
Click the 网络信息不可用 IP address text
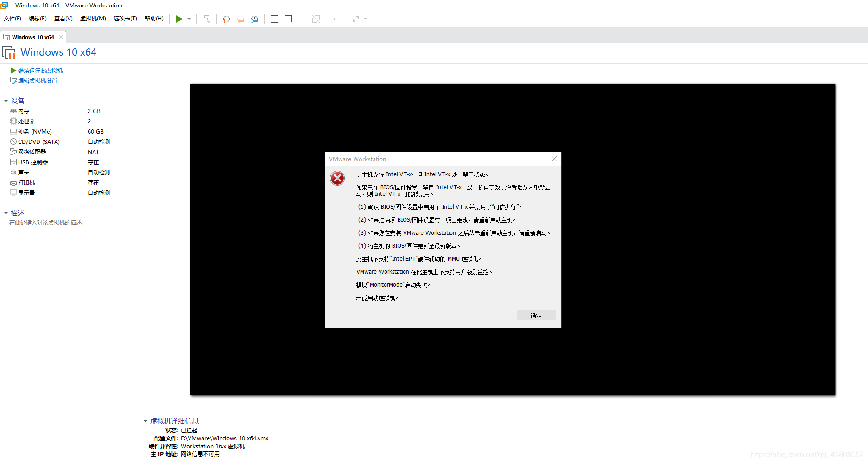pos(200,454)
